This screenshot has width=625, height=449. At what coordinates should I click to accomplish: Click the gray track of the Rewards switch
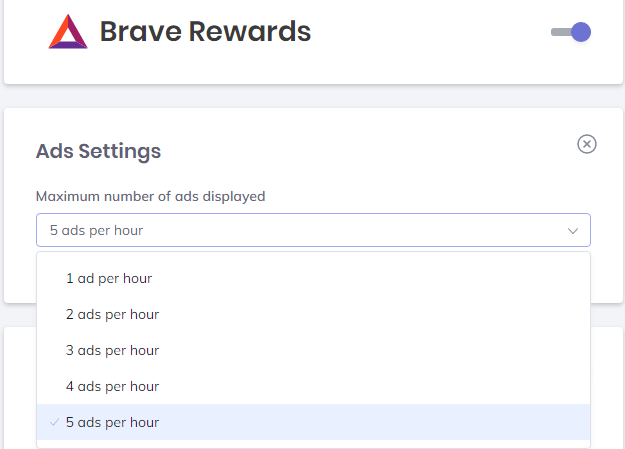[560, 32]
